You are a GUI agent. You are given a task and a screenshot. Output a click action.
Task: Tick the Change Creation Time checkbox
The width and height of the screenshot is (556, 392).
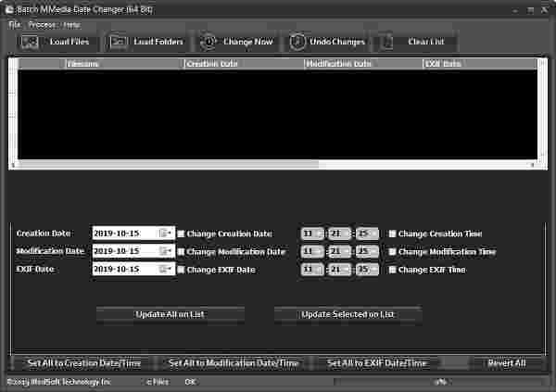392,234
